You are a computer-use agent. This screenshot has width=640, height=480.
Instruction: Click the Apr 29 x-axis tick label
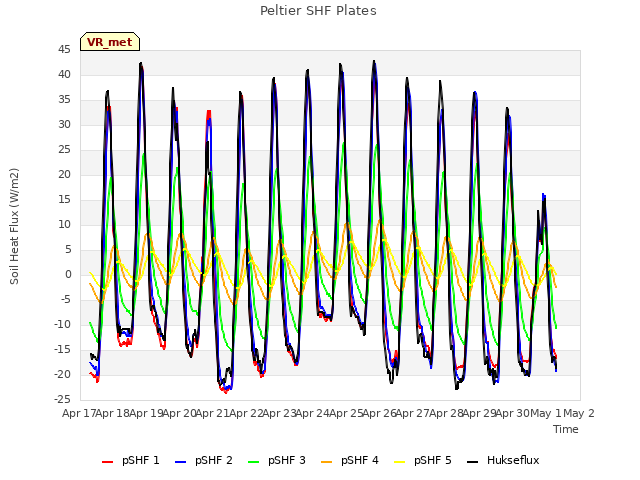click(x=479, y=413)
